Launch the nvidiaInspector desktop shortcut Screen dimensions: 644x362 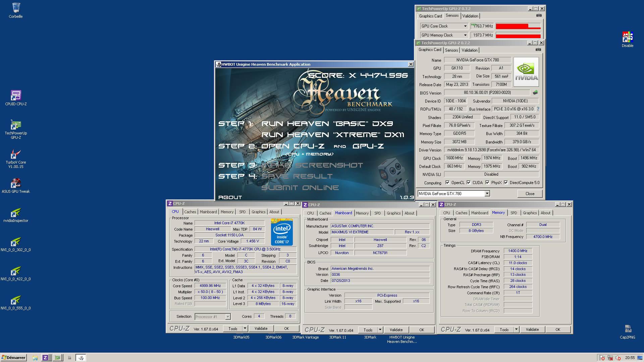tap(16, 215)
